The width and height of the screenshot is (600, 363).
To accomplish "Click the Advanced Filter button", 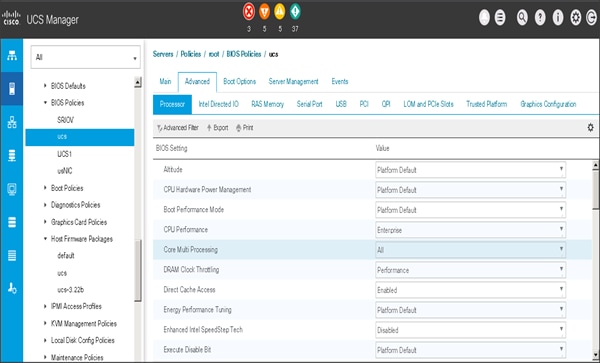I will pos(178,128).
